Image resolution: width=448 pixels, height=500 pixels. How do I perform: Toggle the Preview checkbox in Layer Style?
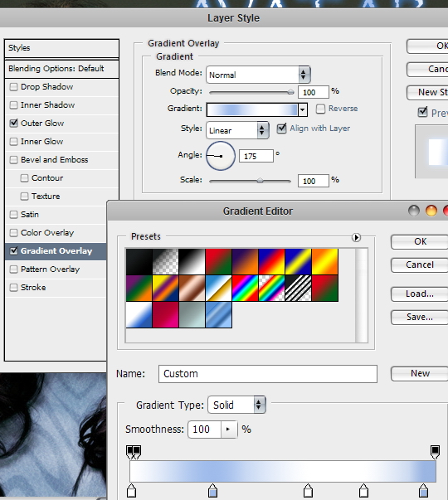[422, 112]
